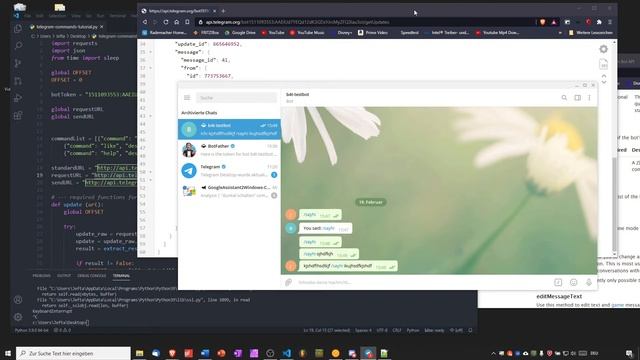Click the editMessageText heading in docs
Screen dimensions: 640x360
pos(559,296)
